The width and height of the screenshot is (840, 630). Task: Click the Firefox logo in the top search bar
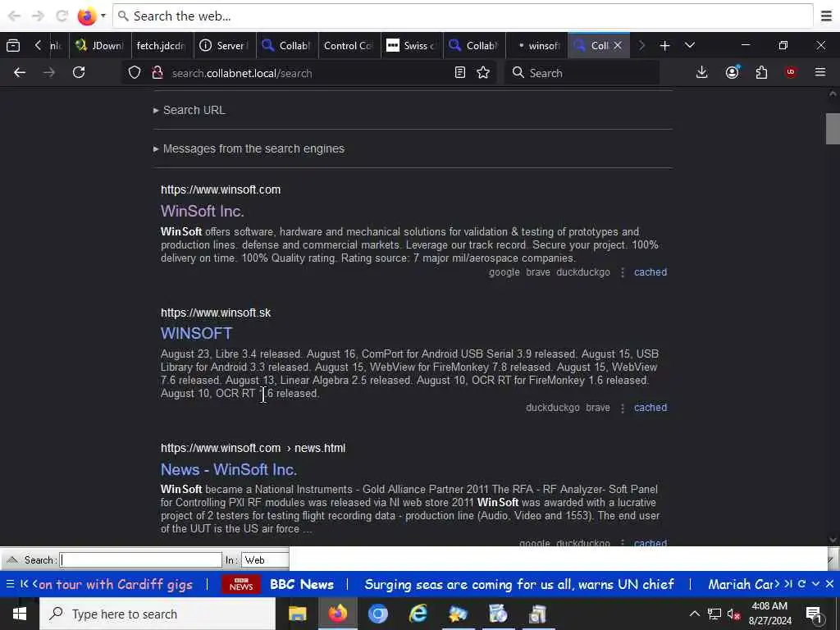tap(86, 16)
